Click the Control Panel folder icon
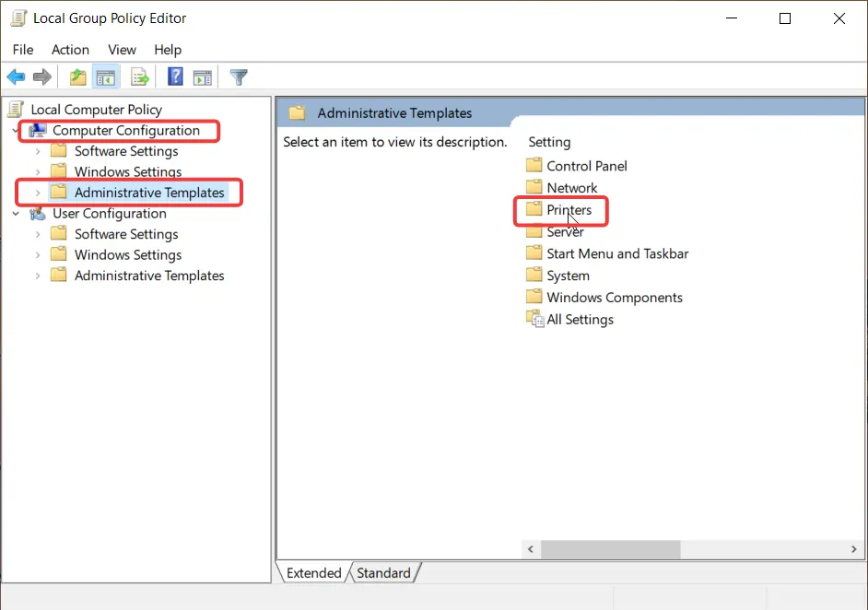 click(534, 165)
